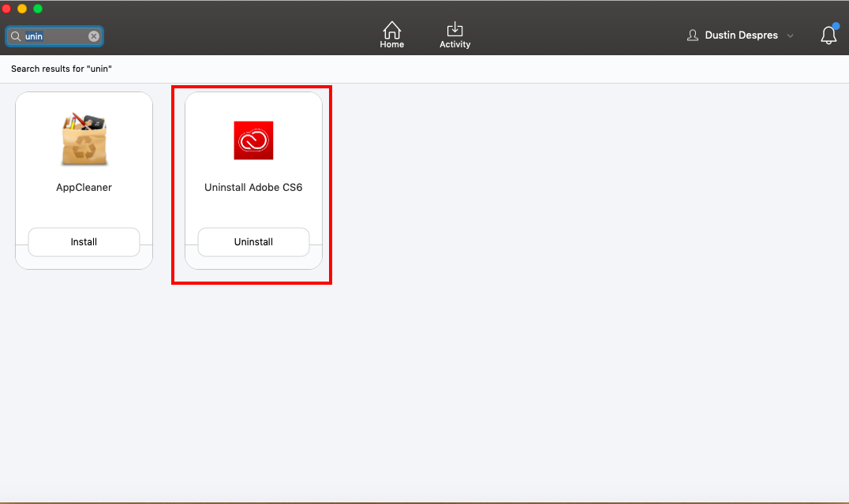This screenshot has height=504, width=849.
Task: Click the magnifying glass search icon
Action: tap(16, 36)
